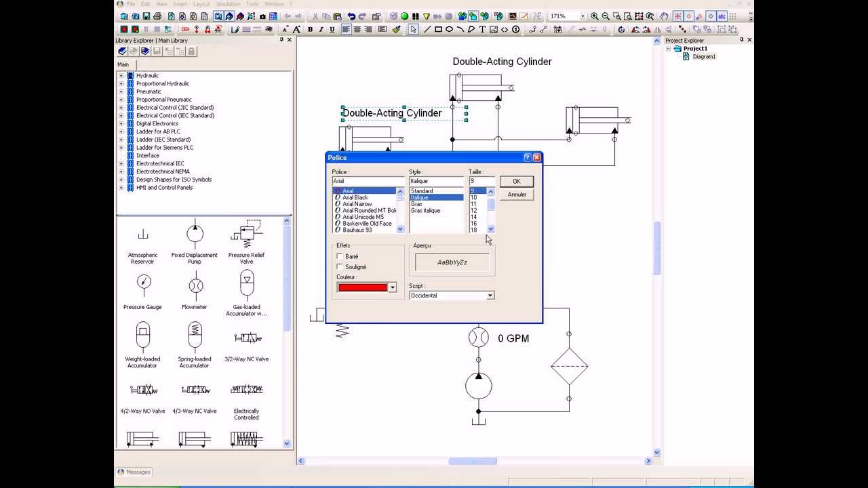Select Arial Black in the font list
The image size is (868, 488).
tap(355, 198)
